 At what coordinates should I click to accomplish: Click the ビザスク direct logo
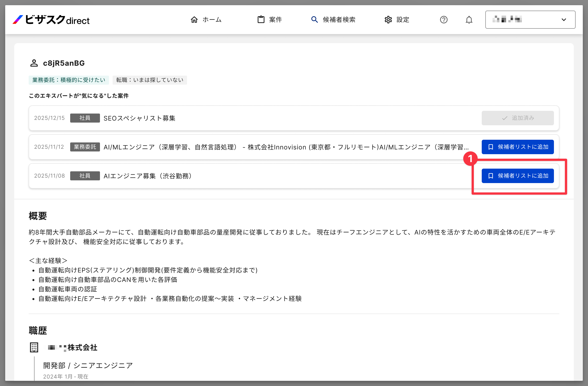[51, 19]
